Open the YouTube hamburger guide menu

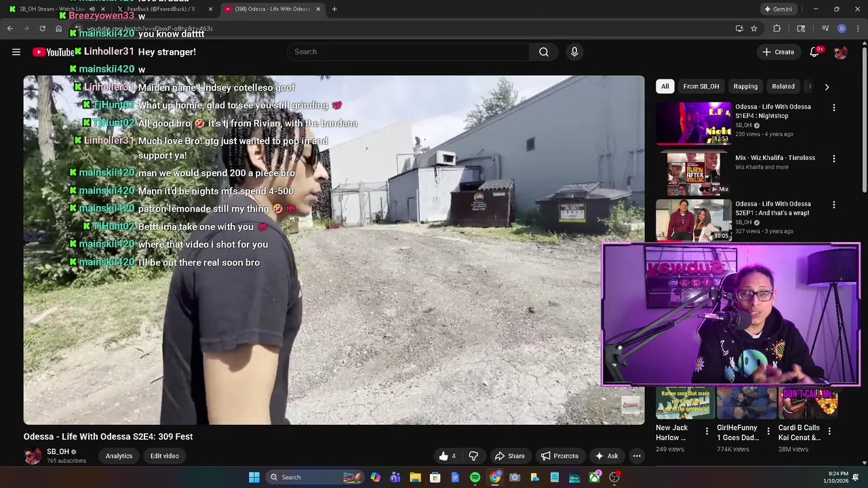pos(16,52)
